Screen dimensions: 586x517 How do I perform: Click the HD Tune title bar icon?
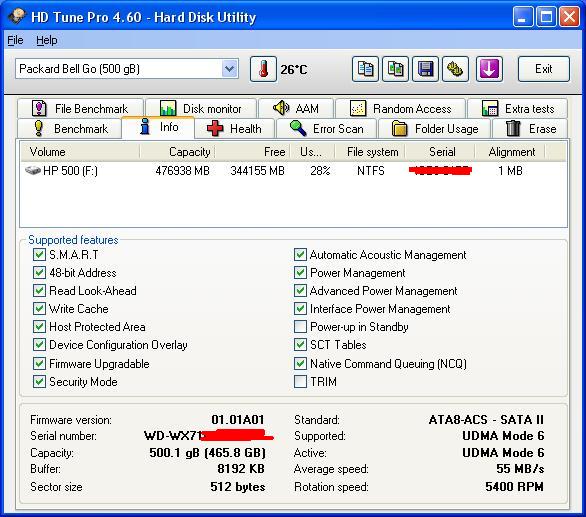(x=16, y=16)
